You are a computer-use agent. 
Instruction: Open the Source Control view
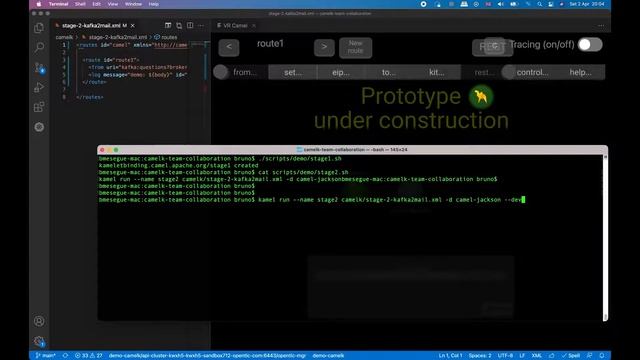(39, 68)
